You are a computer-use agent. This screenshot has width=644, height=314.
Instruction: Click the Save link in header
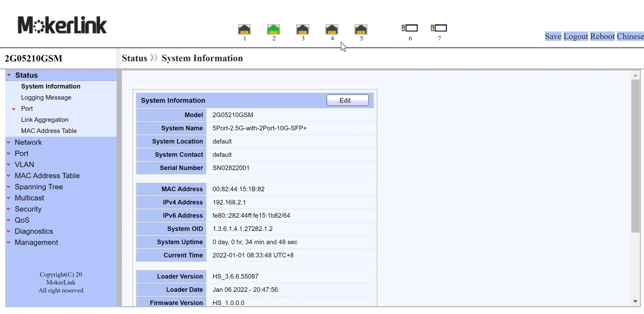click(553, 37)
